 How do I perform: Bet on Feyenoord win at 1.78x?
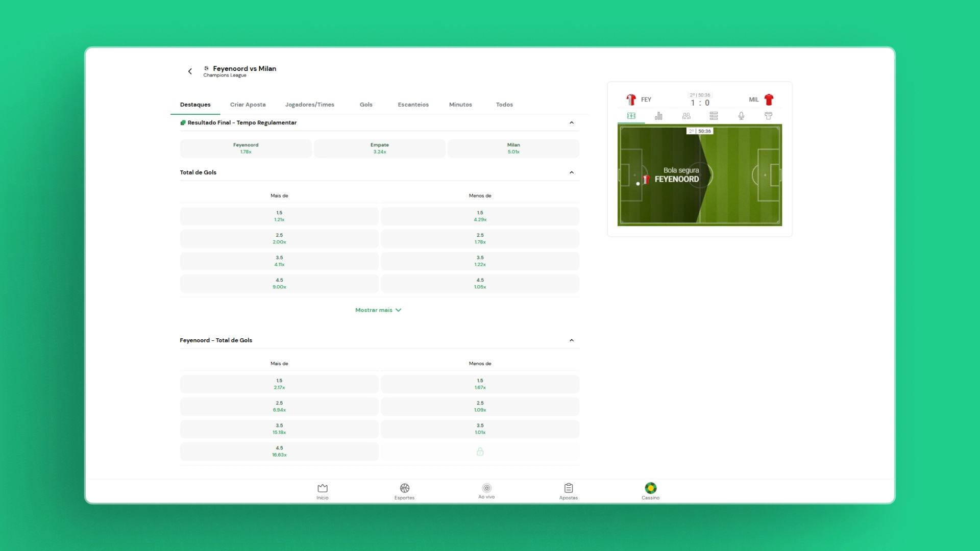(246, 148)
